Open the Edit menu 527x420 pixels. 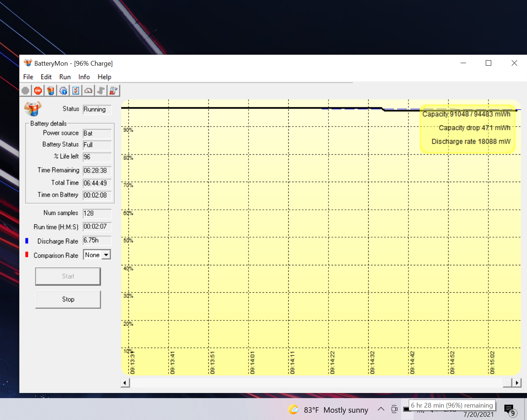pos(46,77)
